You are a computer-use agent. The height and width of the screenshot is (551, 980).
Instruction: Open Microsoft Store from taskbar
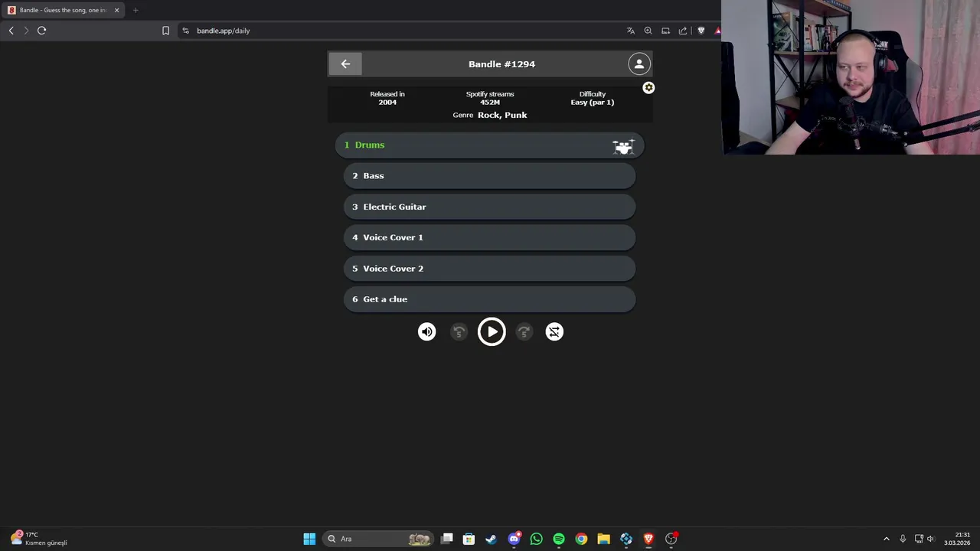click(469, 539)
